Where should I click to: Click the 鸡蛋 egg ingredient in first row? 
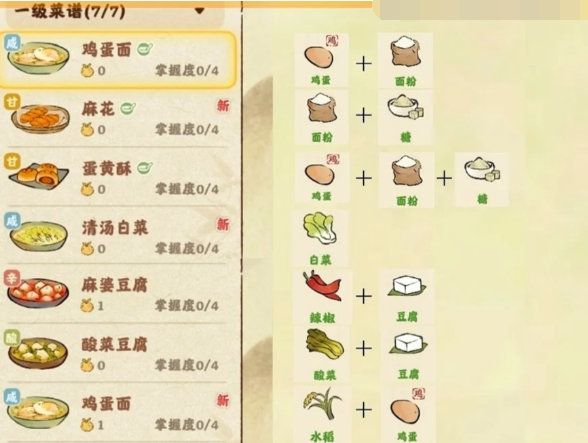321,60
